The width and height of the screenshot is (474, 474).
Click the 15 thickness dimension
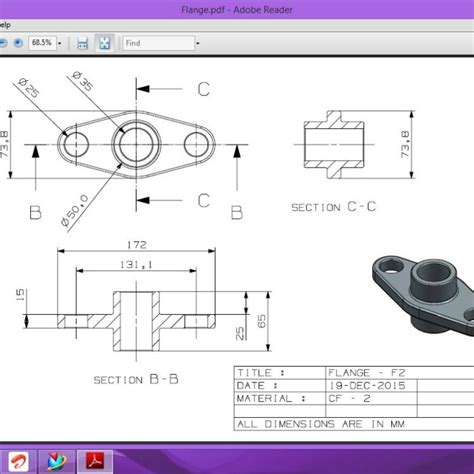[20, 295]
